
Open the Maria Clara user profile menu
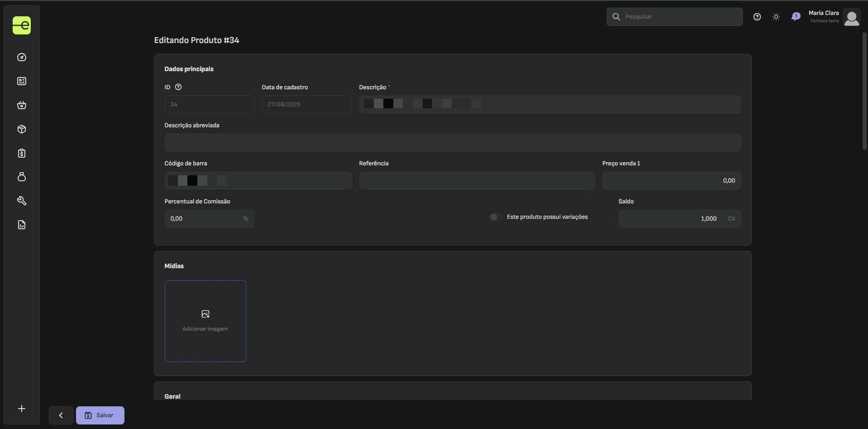pos(834,17)
